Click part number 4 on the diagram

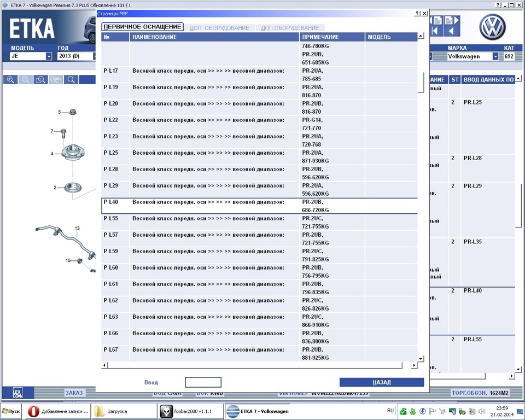coord(52,153)
